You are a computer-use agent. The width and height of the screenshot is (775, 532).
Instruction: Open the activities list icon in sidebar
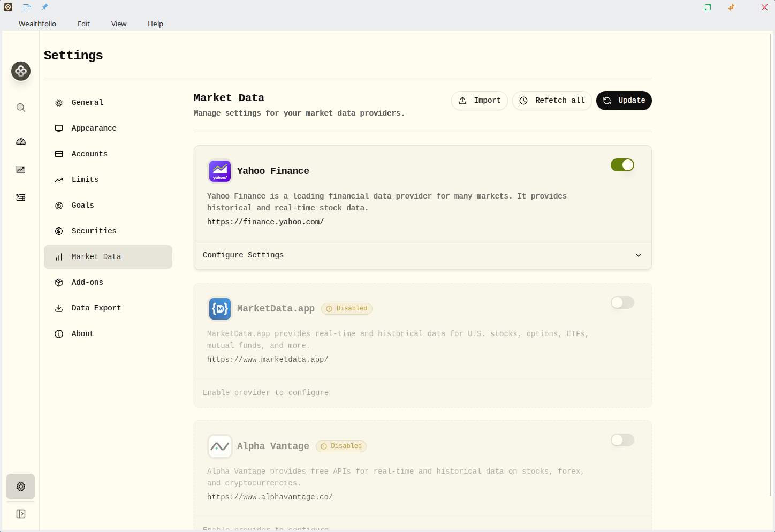pos(21,197)
